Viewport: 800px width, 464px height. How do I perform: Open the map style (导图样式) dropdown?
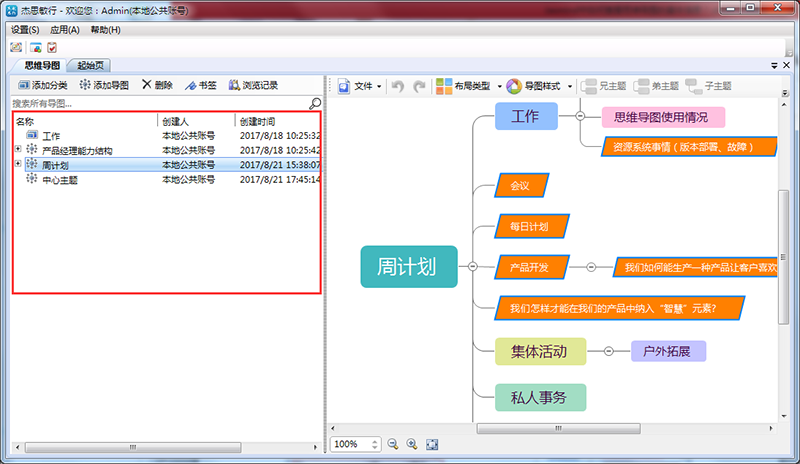click(540, 86)
